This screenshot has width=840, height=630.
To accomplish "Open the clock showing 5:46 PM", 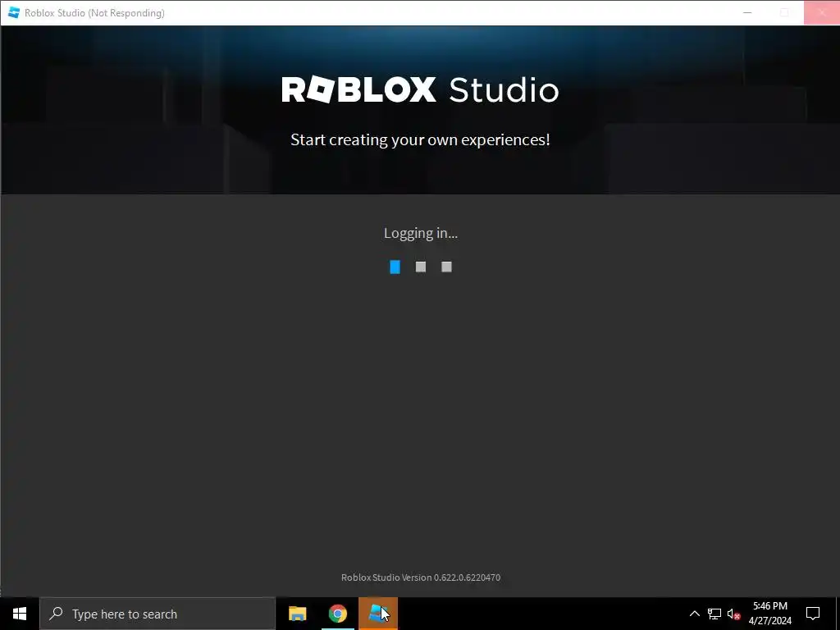I will click(x=769, y=614).
